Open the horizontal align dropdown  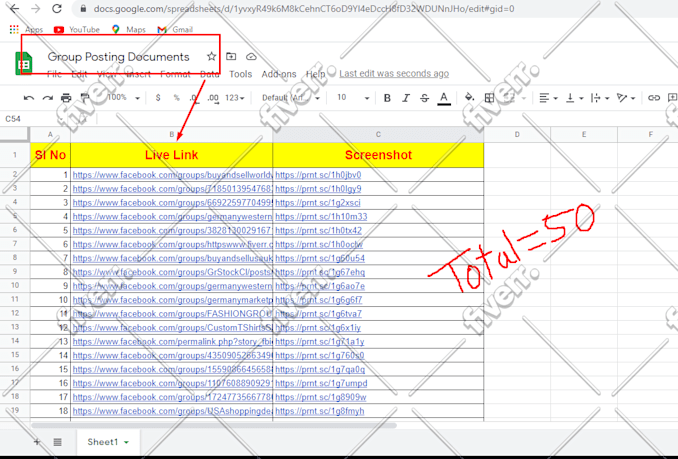[548, 98]
